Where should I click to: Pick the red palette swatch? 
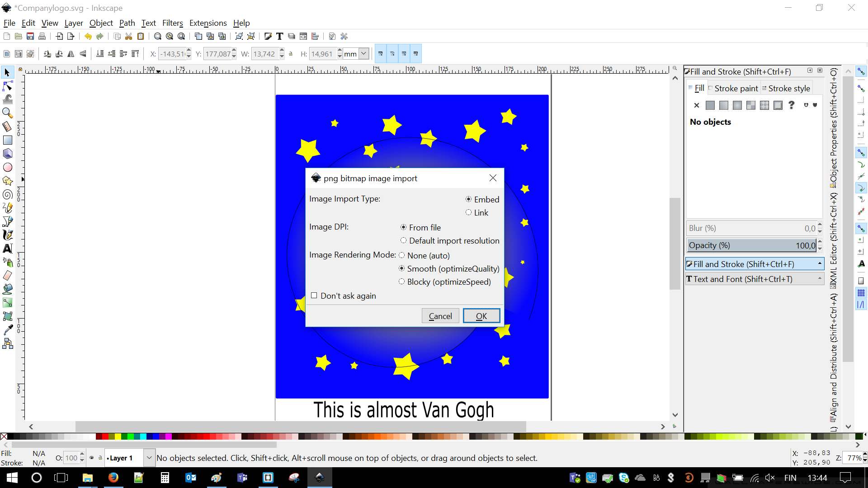[105, 436]
